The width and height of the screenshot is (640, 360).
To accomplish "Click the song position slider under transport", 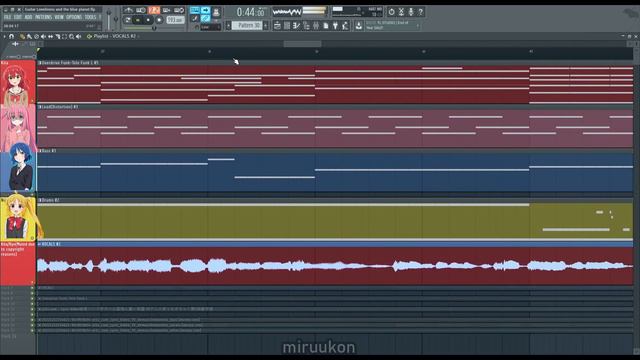I will pos(154,28).
